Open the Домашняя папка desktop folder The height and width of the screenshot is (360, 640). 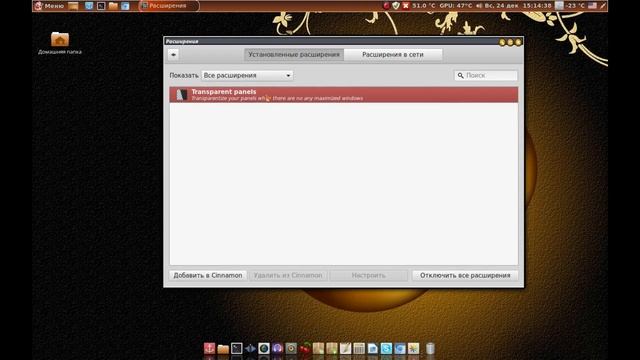[60, 43]
